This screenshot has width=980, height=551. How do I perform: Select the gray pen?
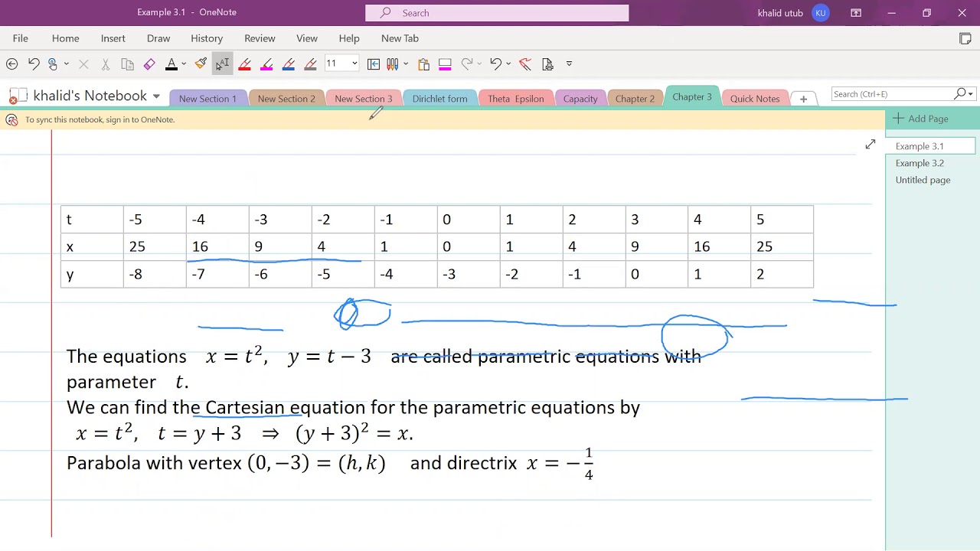(310, 64)
